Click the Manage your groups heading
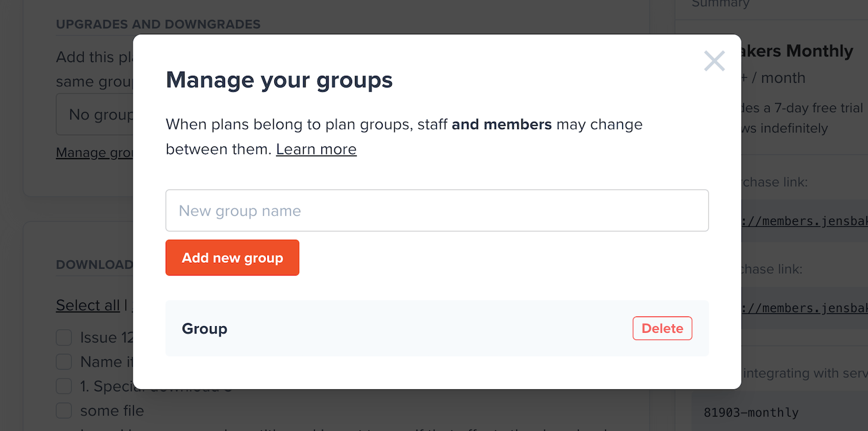868x431 pixels. click(x=279, y=80)
